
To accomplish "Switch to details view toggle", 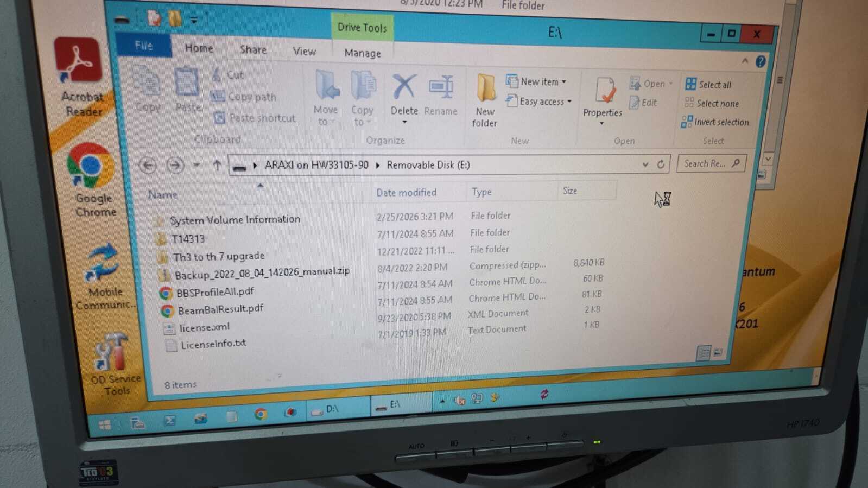I will (704, 353).
